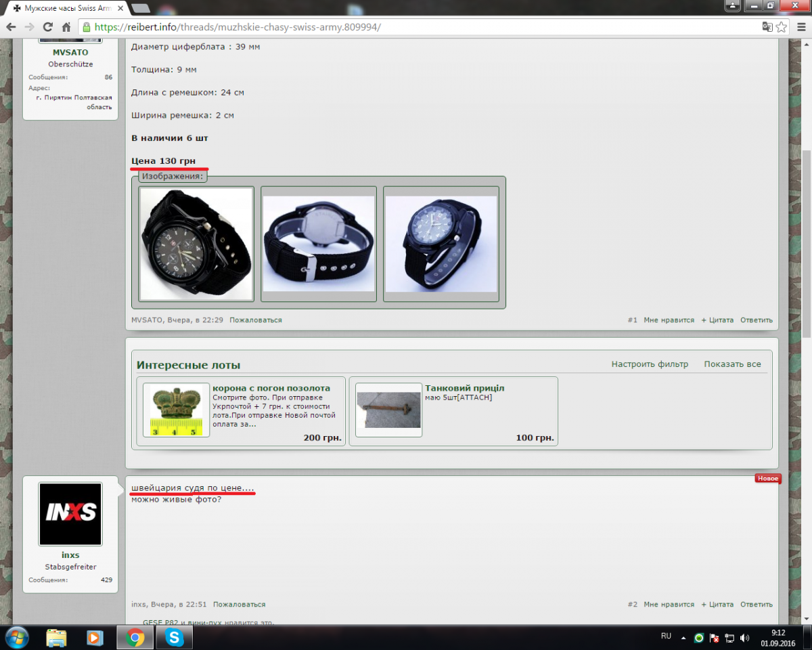Open the RU language indicator

pyautogui.click(x=666, y=636)
